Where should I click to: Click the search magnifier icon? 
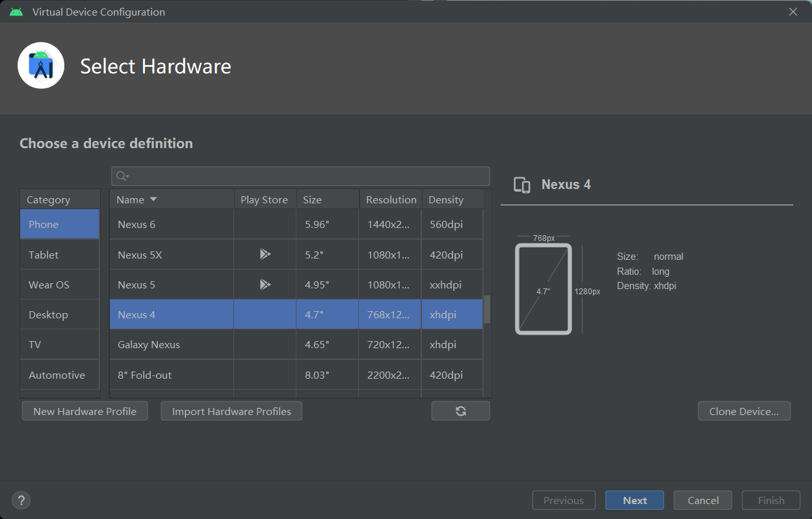(120, 176)
